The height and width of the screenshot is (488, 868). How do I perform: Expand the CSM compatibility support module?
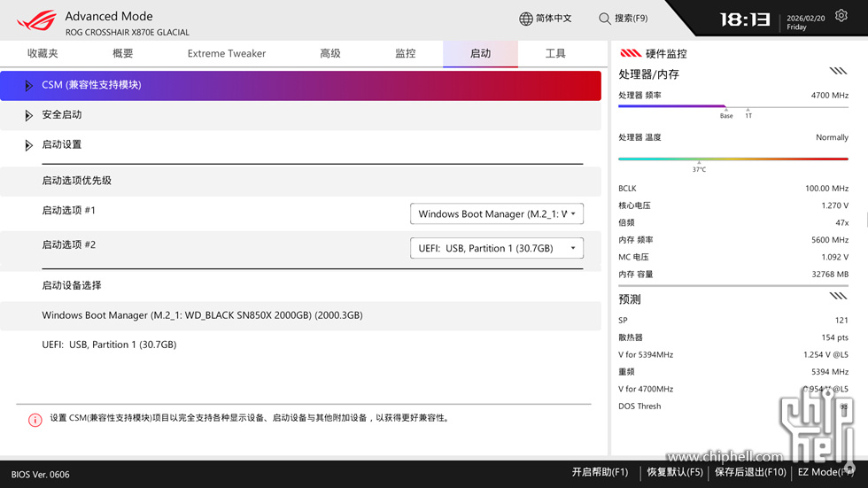(29, 86)
